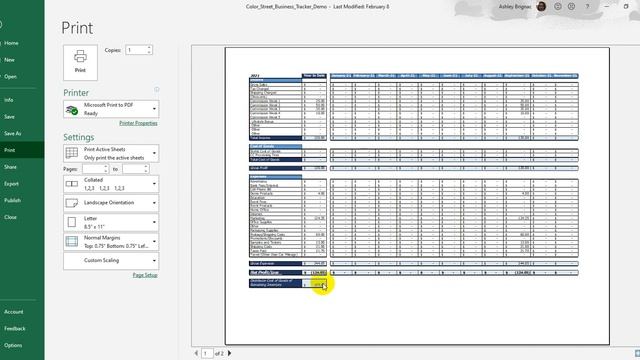
Task: Click the show margins icon at preview corner
Action: tap(637, 353)
